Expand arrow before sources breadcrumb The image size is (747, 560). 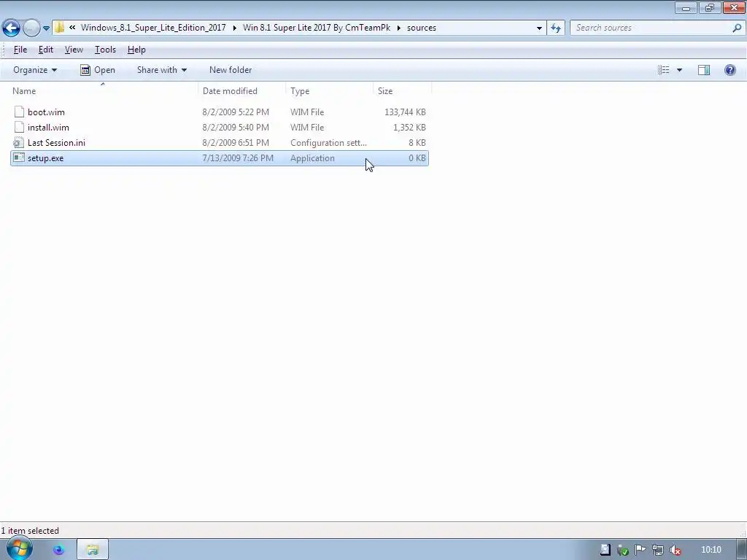(399, 28)
